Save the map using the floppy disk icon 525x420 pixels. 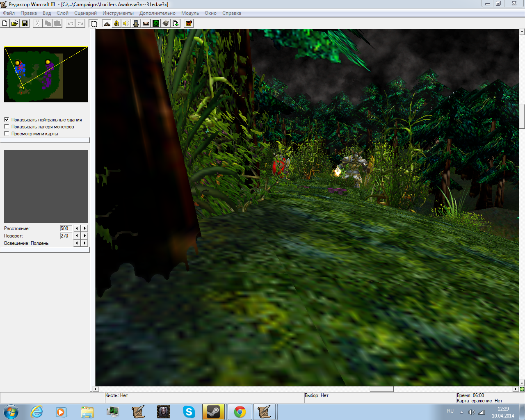(25, 23)
